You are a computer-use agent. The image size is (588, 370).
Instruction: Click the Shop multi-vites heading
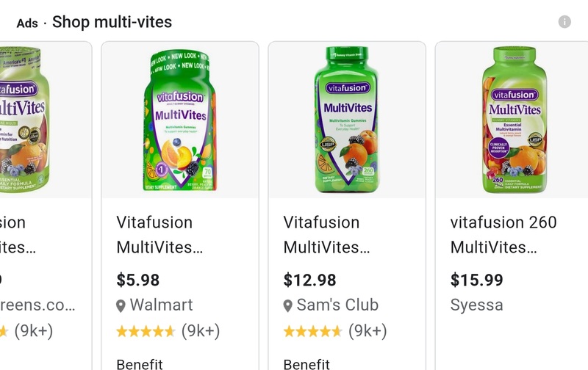pyautogui.click(x=112, y=22)
